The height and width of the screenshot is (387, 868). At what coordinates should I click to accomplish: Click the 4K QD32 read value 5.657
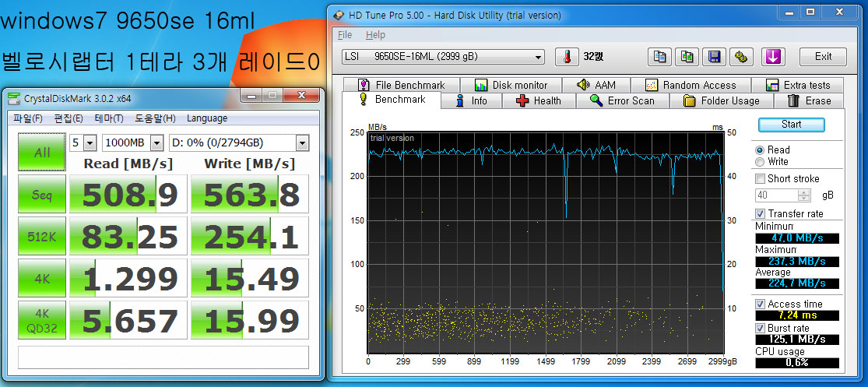click(128, 321)
